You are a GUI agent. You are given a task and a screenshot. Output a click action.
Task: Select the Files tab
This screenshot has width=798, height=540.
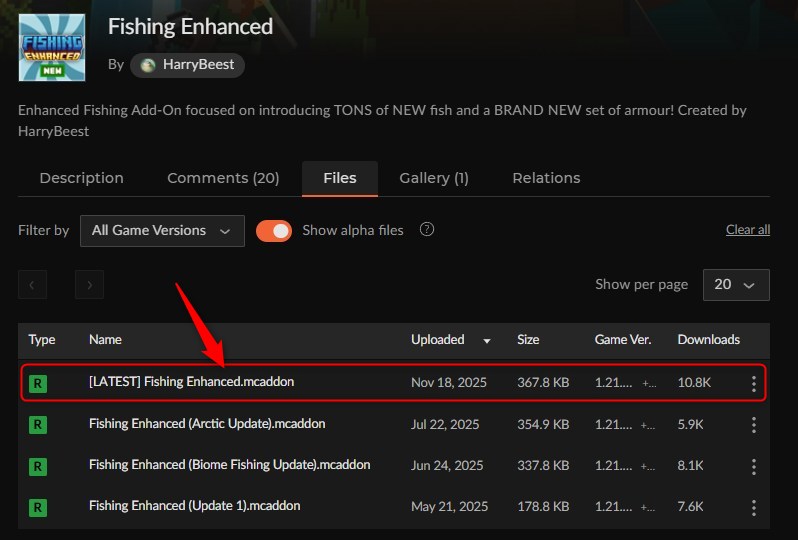click(340, 178)
